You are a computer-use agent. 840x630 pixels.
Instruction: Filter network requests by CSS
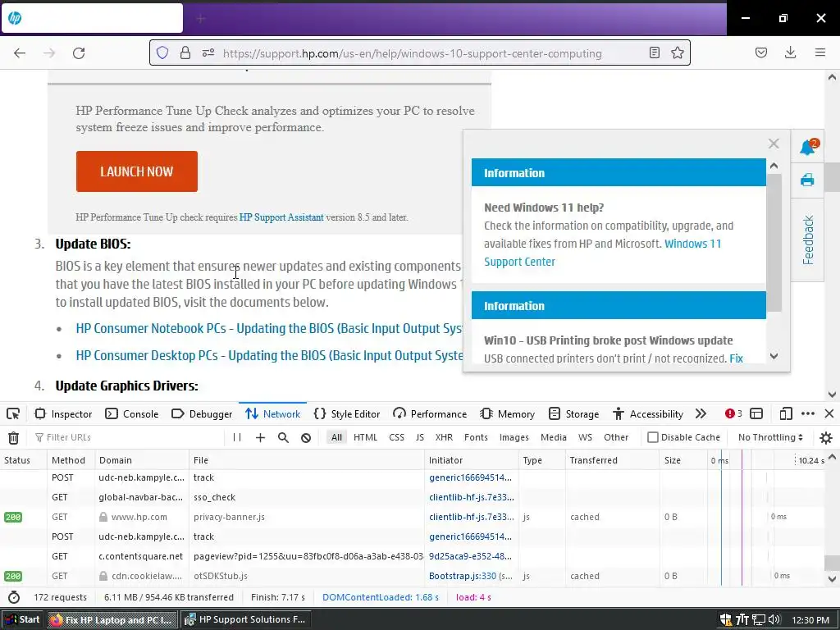(396, 437)
